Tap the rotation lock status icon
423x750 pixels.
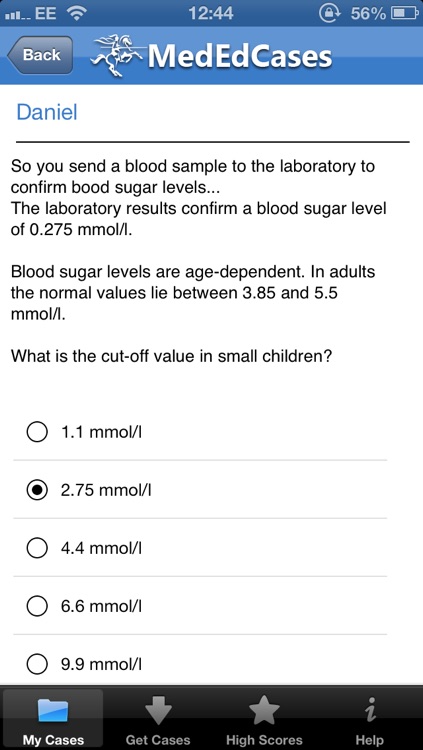330,14
